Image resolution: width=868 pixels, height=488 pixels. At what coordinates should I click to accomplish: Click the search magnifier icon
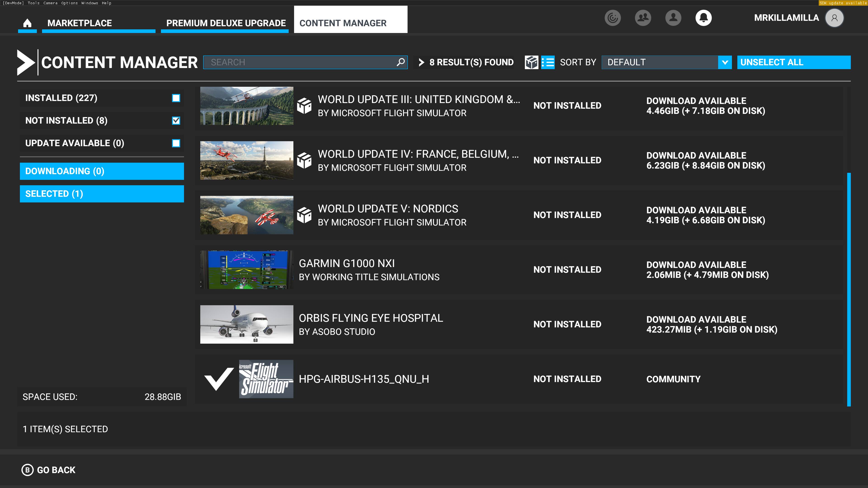[x=400, y=62]
